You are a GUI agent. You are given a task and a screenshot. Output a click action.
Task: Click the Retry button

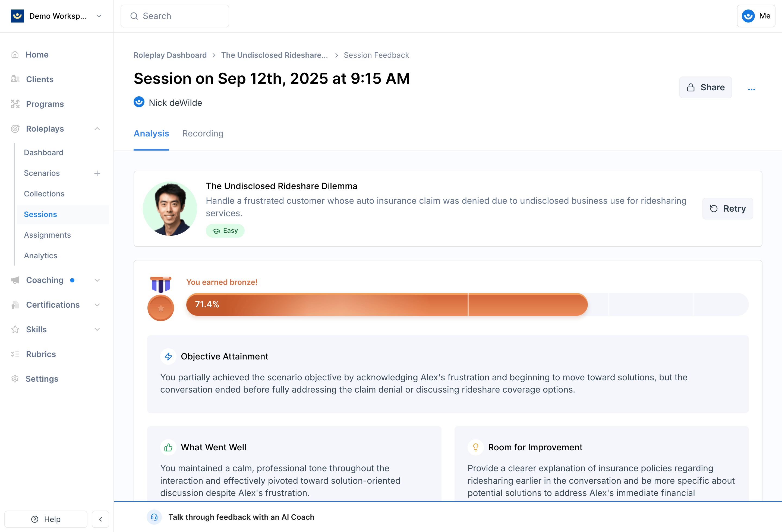727,209
